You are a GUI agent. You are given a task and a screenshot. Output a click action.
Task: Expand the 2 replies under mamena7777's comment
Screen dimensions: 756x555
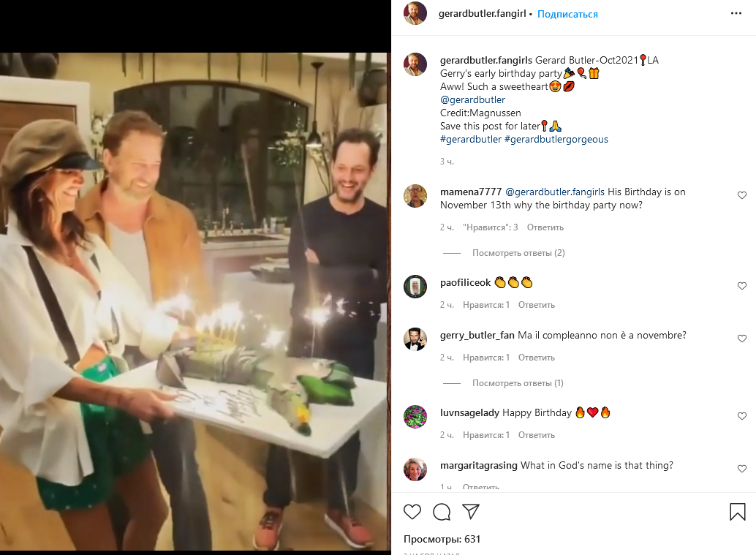pyautogui.click(x=518, y=253)
